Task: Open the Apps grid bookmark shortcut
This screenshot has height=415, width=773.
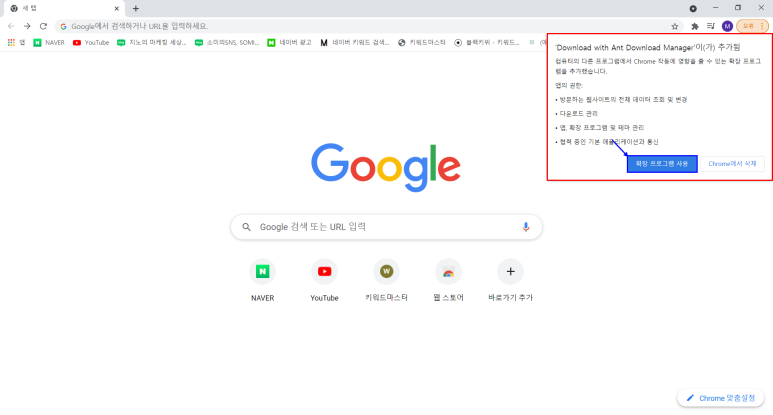Action: 16,43
